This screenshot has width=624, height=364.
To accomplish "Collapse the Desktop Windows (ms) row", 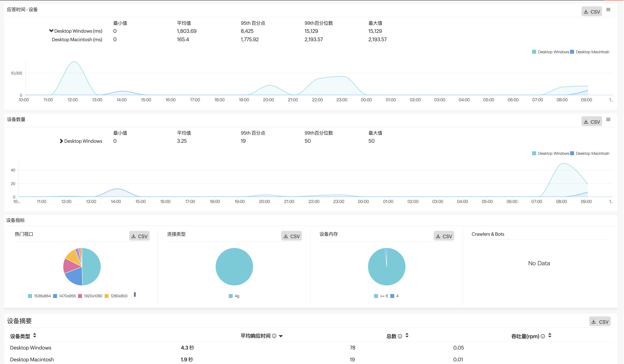I will click(x=51, y=31).
